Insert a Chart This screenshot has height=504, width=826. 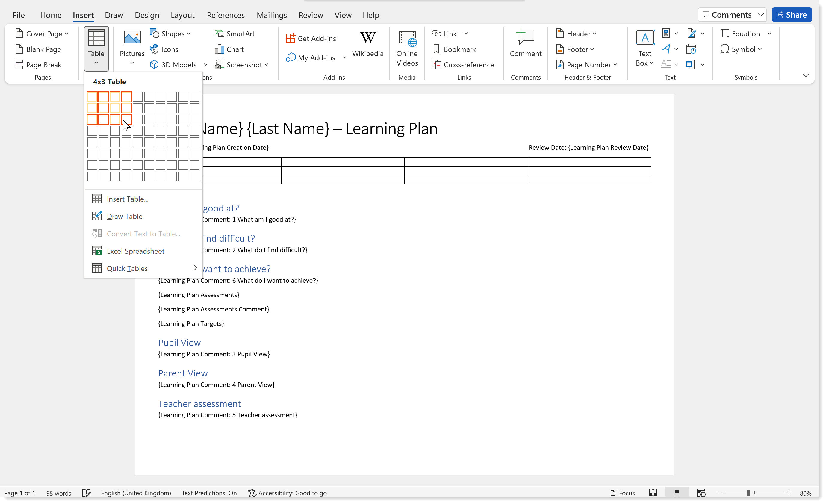click(229, 49)
